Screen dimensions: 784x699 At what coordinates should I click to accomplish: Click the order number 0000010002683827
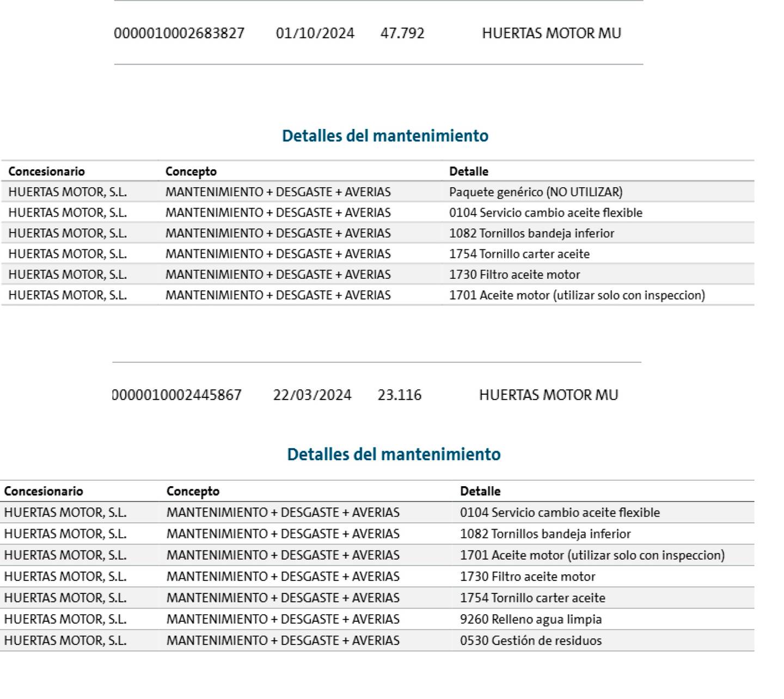[179, 33]
